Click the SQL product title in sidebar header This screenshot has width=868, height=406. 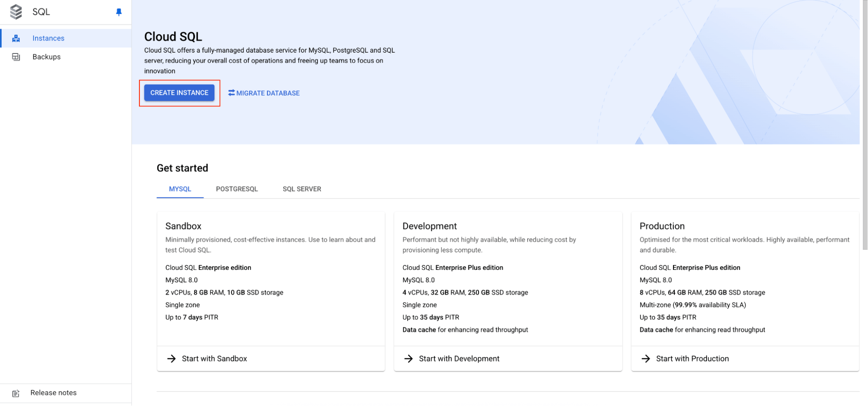point(41,12)
